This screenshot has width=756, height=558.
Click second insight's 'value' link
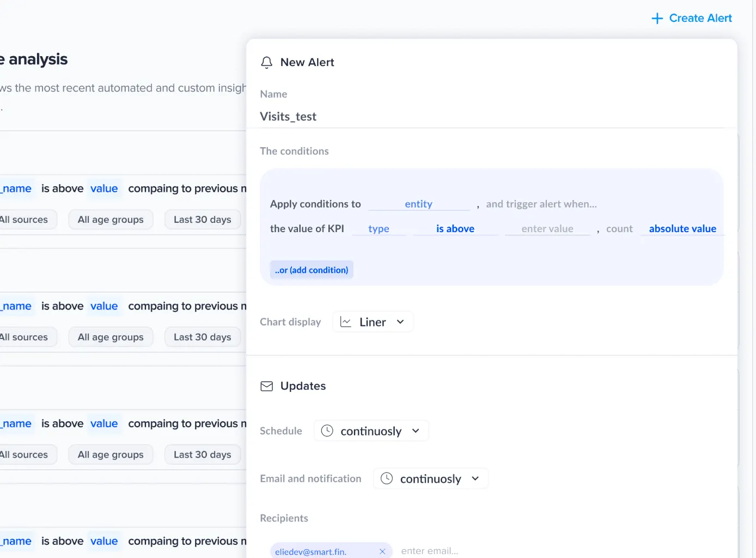pos(104,306)
